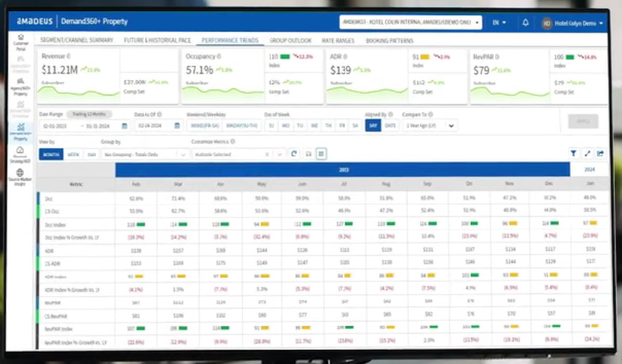Open the Customize Metrics dropdown arrow
622x364 pixels.
tap(280, 155)
